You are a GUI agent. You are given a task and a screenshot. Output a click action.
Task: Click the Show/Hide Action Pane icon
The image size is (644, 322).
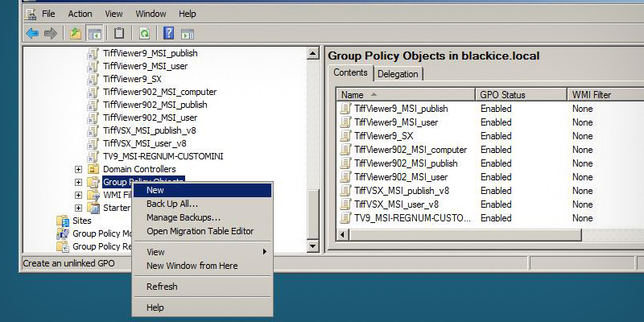point(188,33)
